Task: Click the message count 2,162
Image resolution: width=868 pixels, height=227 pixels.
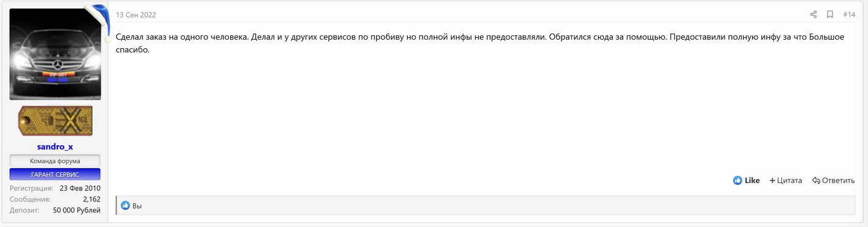Action: [x=92, y=199]
